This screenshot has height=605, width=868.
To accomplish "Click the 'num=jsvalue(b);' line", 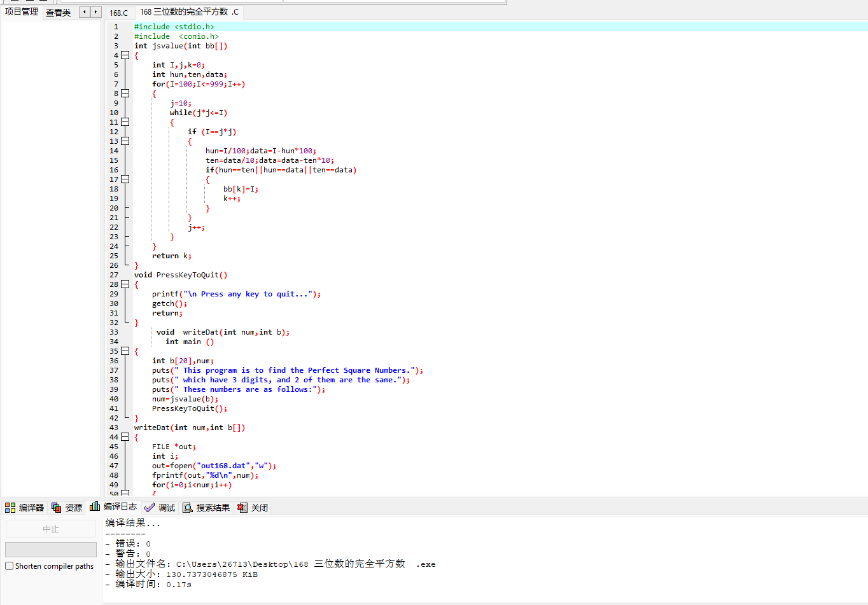I will pyautogui.click(x=185, y=399).
